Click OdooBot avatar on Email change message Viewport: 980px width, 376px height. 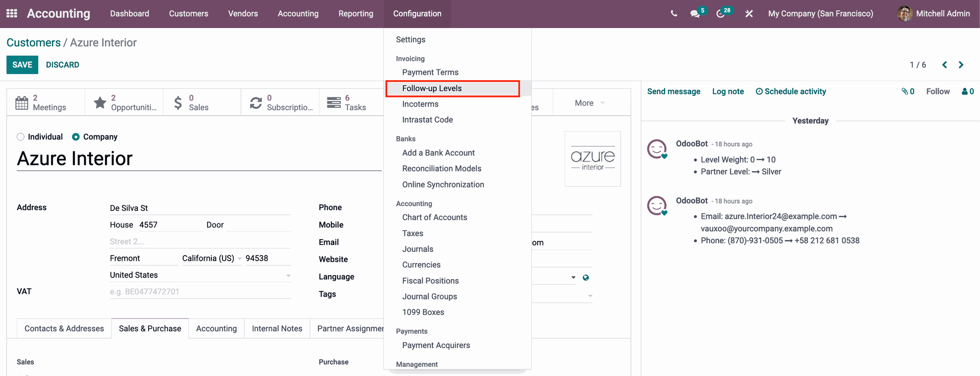click(657, 206)
